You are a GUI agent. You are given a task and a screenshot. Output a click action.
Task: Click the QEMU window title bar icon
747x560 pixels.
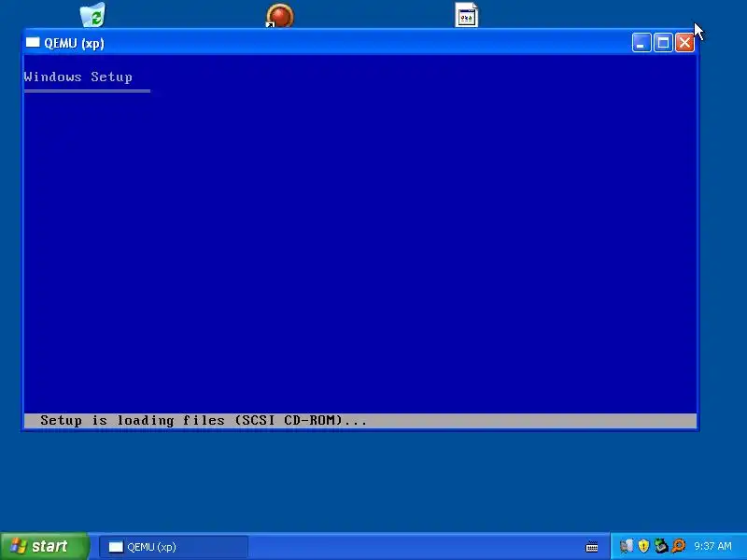pos(33,43)
